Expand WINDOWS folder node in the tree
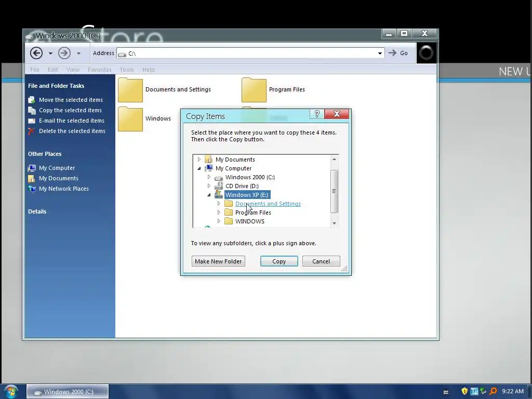Screen dimensions: 532x399 [x=219, y=221]
